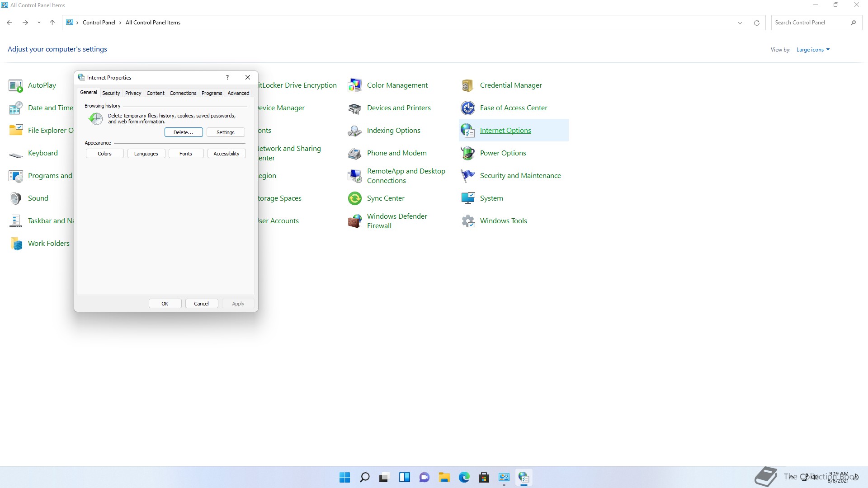Open the System monitor icon
This screenshot has width=868, height=488.
468,198
